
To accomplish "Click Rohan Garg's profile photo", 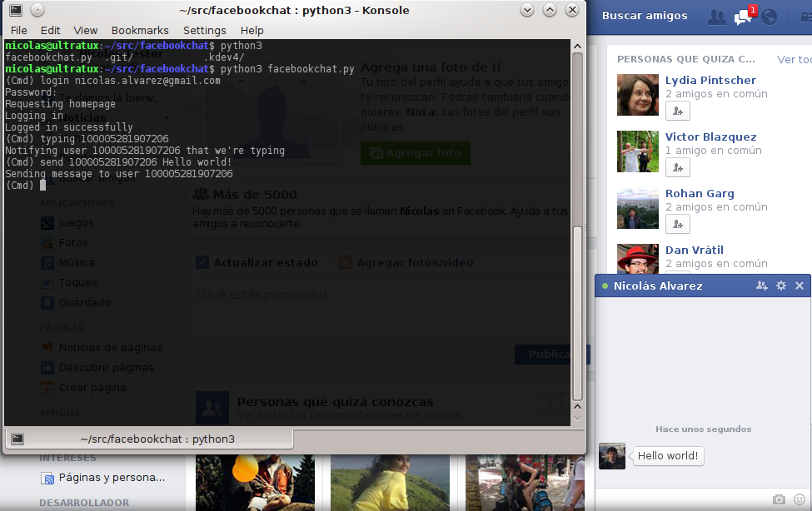I will pos(637,207).
